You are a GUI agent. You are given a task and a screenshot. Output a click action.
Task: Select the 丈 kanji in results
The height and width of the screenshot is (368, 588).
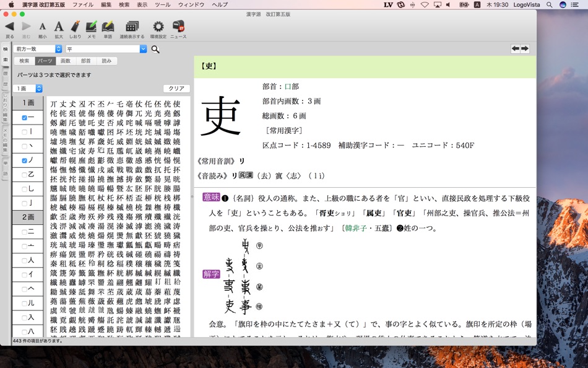(x=63, y=104)
